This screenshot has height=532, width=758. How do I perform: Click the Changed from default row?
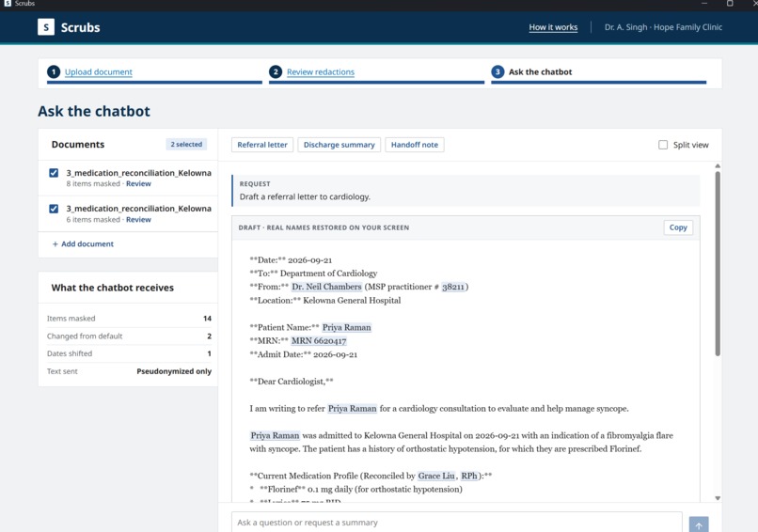[129, 336]
